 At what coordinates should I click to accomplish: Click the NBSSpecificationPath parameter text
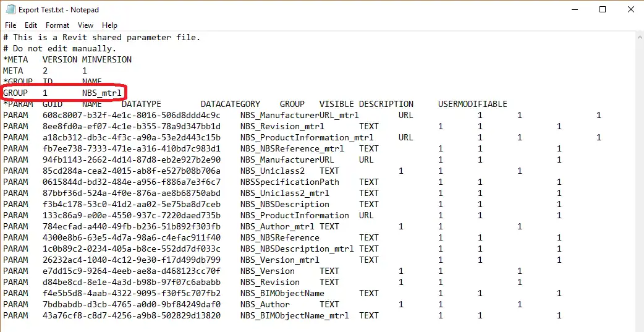click(289, 182)
